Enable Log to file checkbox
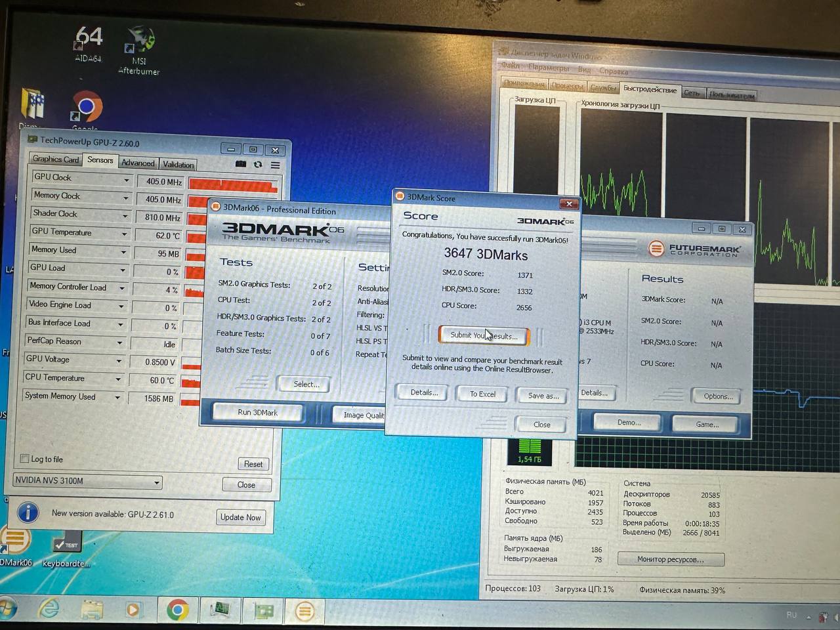 pos(25,459)
